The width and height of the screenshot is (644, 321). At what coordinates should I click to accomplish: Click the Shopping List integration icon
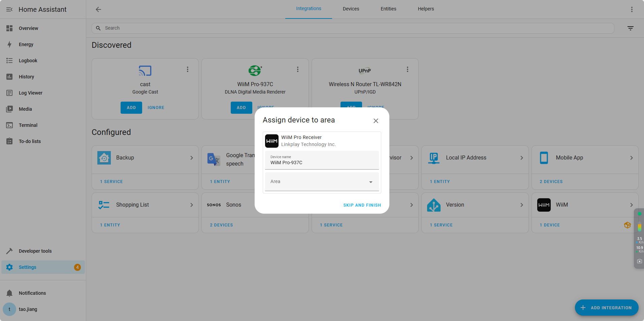pyautogui.click(x=104, y=205)
